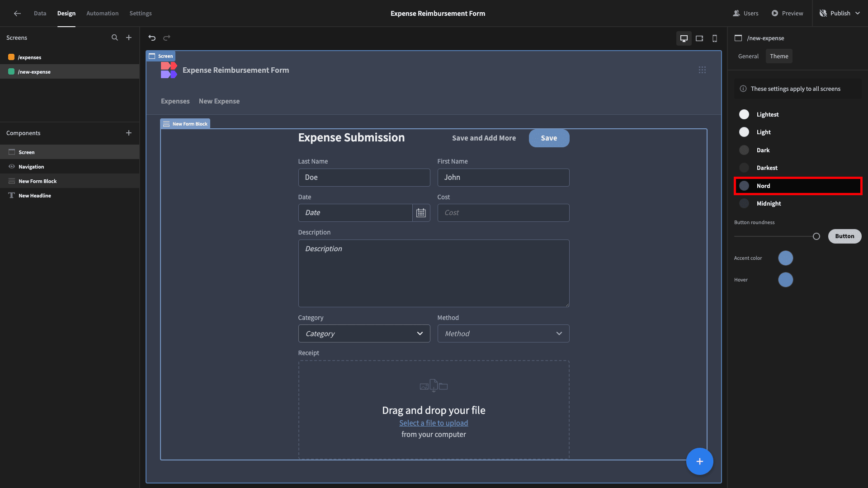Open the Accent color swatch
Image resolution: width=868 pixels, height=488 pixels.
click(786, 258)
